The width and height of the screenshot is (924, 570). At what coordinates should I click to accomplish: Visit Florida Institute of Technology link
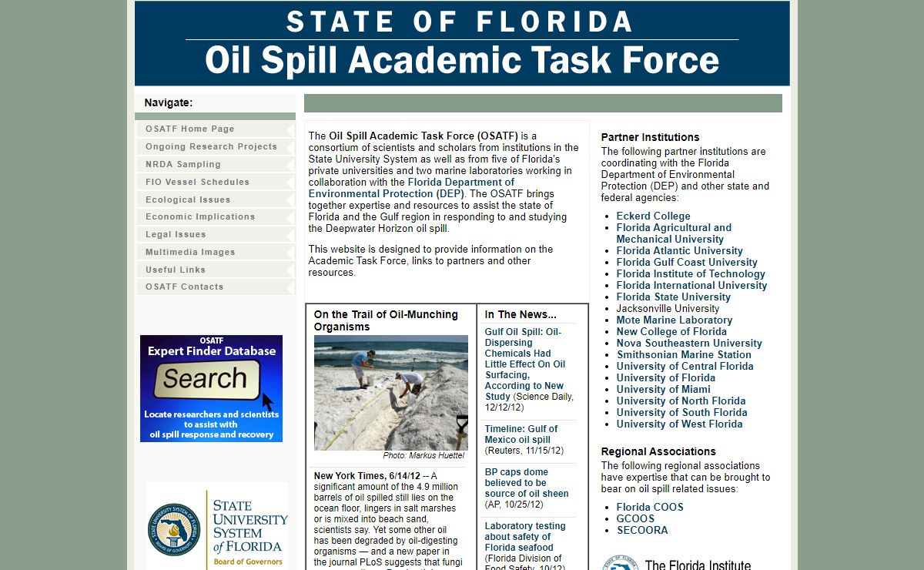691,274
